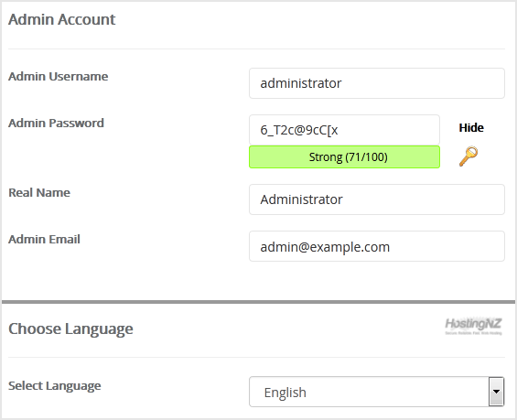The image size is (517, 420).
Task: Select the Real Name field containing Administrator
Action: pyautogui.click(x=376, y=199)
